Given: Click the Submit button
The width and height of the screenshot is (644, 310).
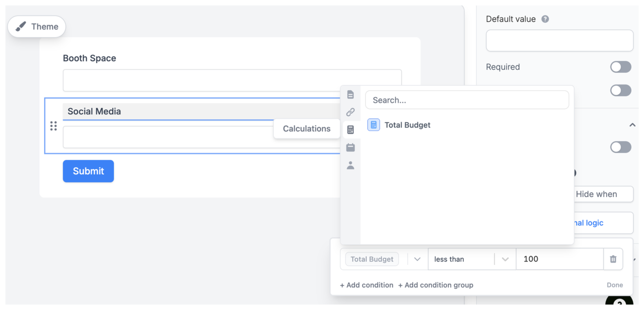Looking at the screenshot, I should (x=88, y=171).
